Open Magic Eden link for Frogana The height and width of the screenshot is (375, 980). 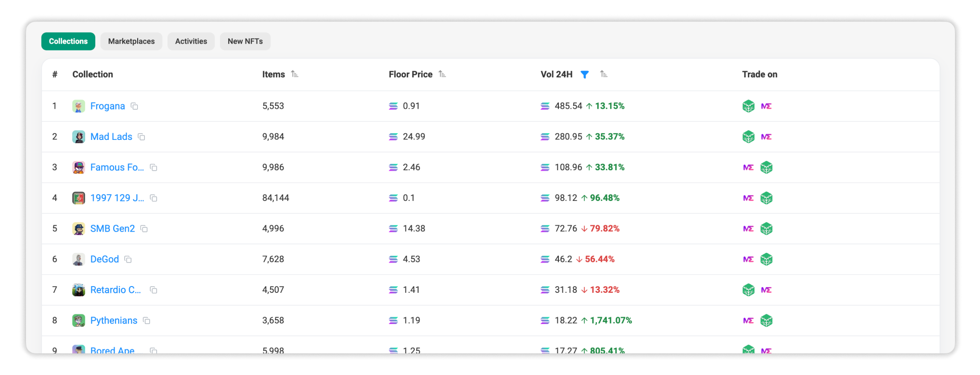point(766,106)
